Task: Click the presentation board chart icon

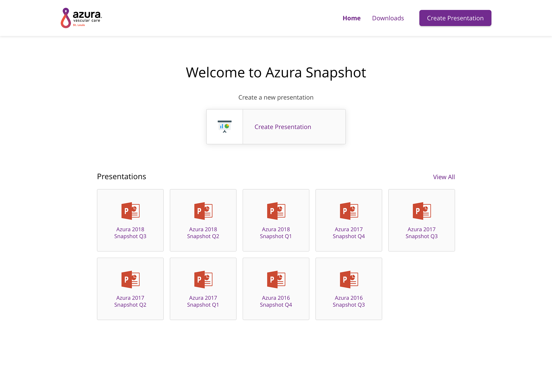Action: click(225, 126)
